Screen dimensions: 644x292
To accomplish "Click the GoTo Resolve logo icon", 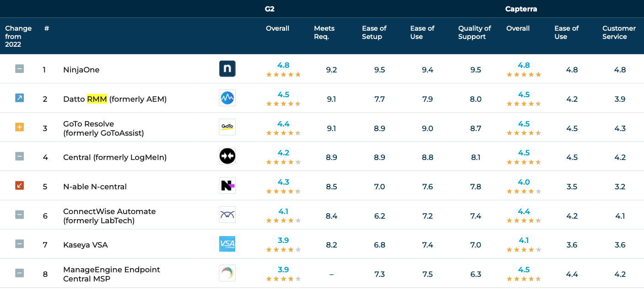I will pyautogui.click(x=227, y=127).
